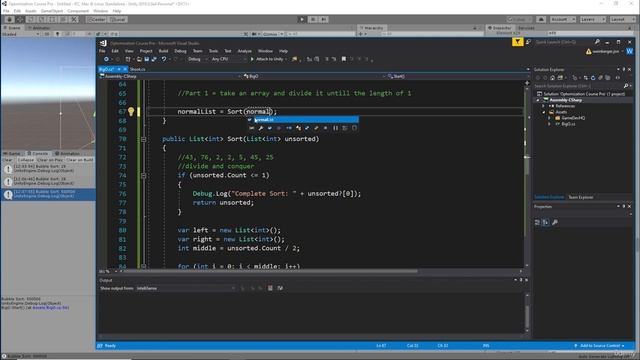Click the Undo toolbar icon
640x360 pixels.
click(x=164, y=59)
